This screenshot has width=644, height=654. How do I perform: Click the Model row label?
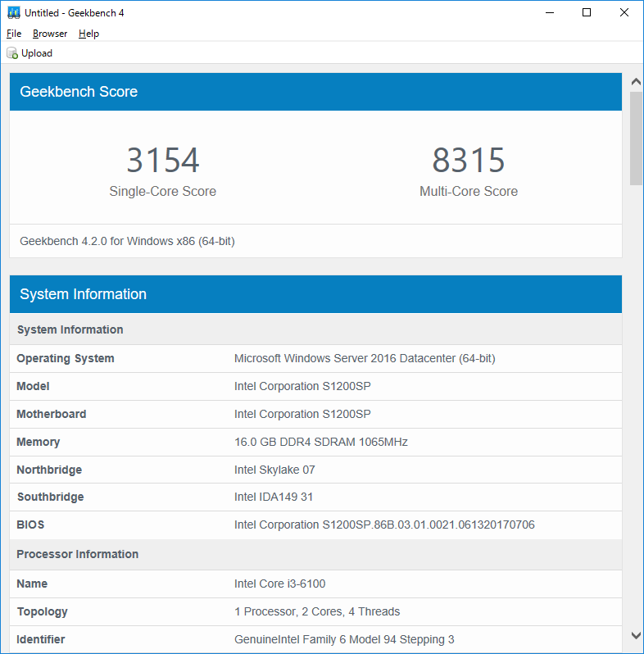(x=33, y=386)
